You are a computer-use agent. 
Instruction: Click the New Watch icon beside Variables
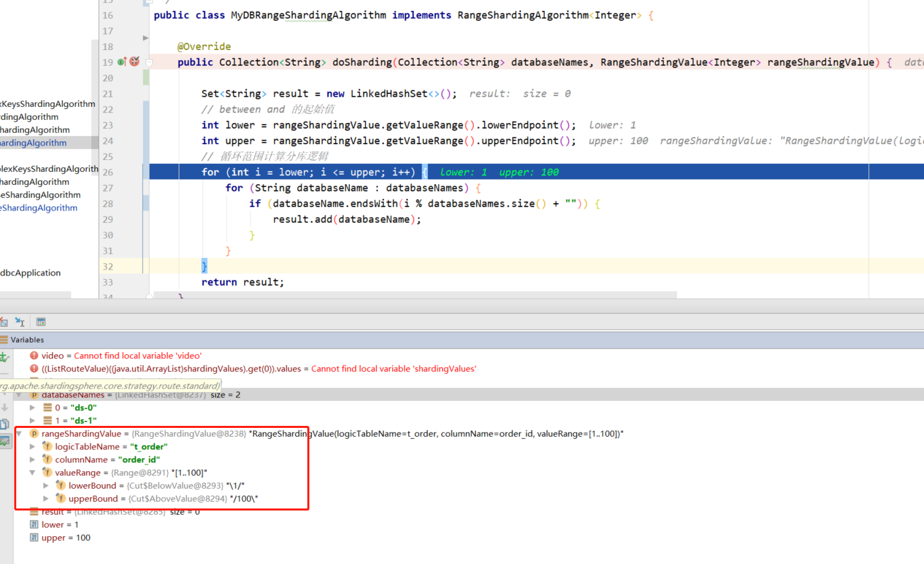point(4,357)
